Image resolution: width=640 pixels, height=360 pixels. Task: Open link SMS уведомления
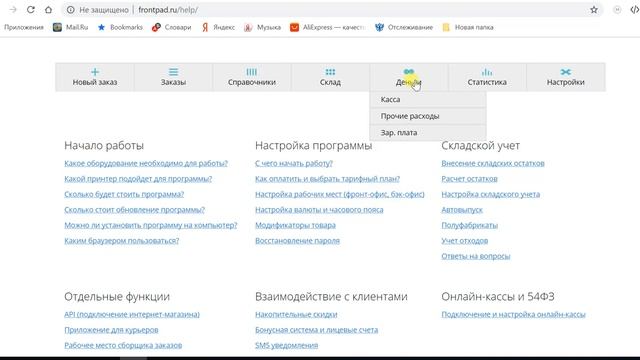point(286,345)
